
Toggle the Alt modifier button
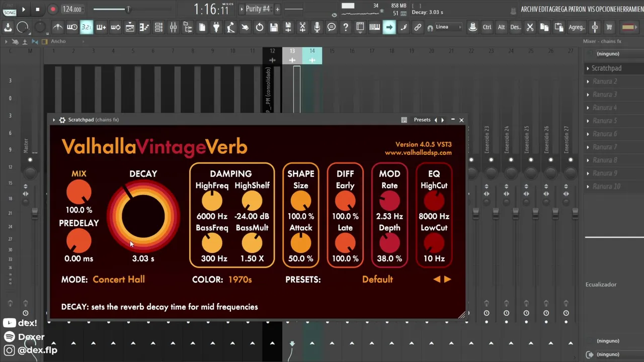coord(501,27)
